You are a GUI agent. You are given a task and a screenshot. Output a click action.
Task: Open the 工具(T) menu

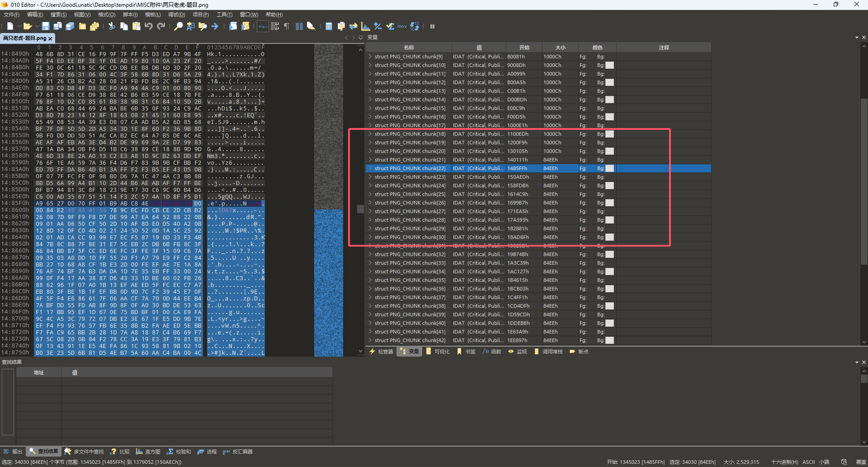(224, 14)
